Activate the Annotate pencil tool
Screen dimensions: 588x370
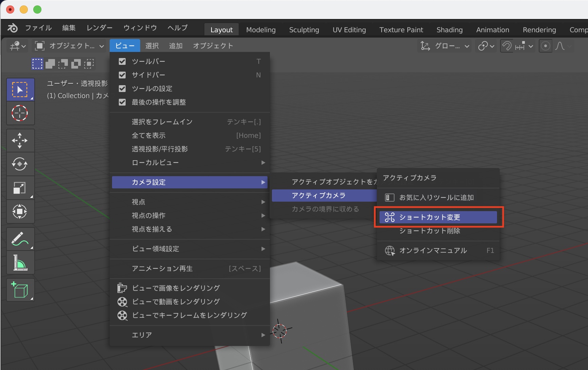click(20, 239)
